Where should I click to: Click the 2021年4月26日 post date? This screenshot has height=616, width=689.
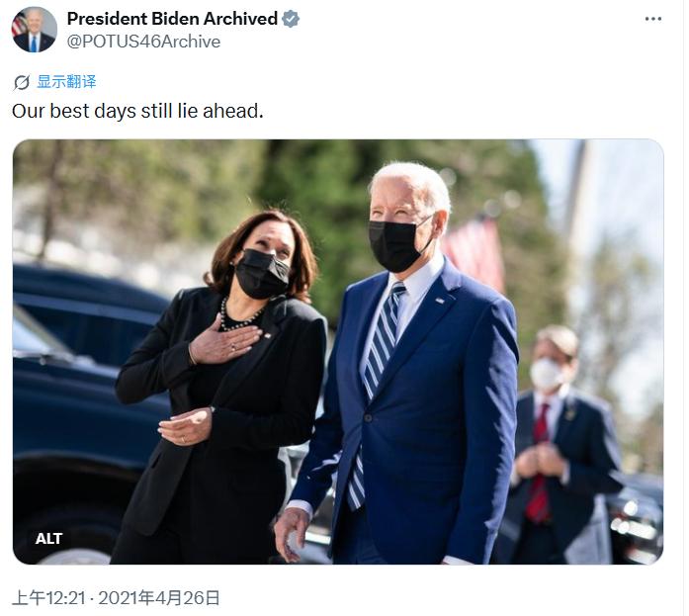158,598
